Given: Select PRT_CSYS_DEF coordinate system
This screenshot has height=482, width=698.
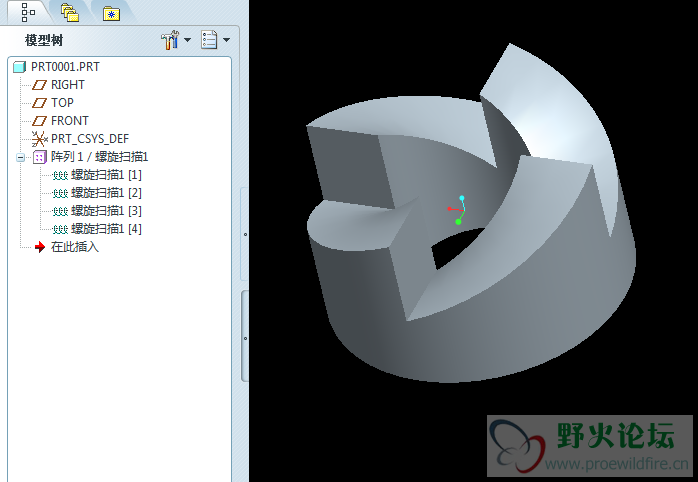Looking at the screenshot, I should click(89, 139).
